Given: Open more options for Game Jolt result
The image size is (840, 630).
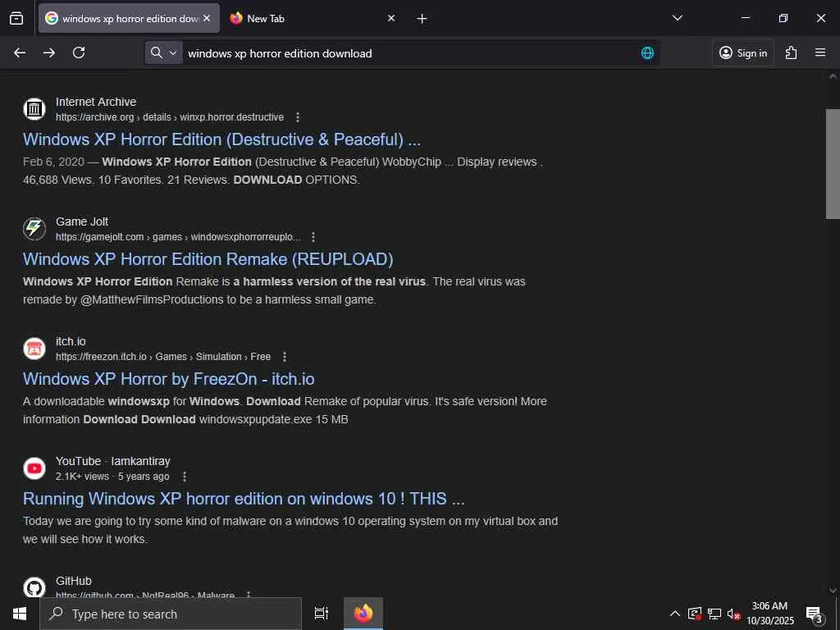Looking at the screenshot, I should (313, 237).
